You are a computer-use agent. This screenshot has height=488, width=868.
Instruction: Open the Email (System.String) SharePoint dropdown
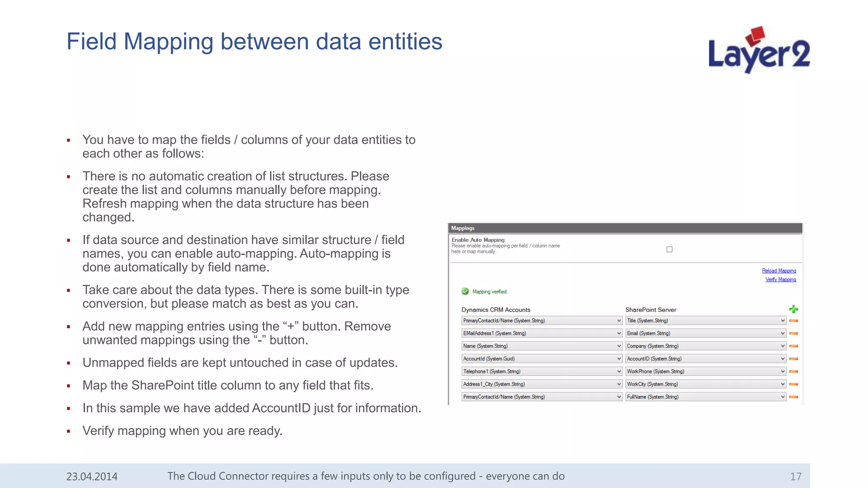706,333
